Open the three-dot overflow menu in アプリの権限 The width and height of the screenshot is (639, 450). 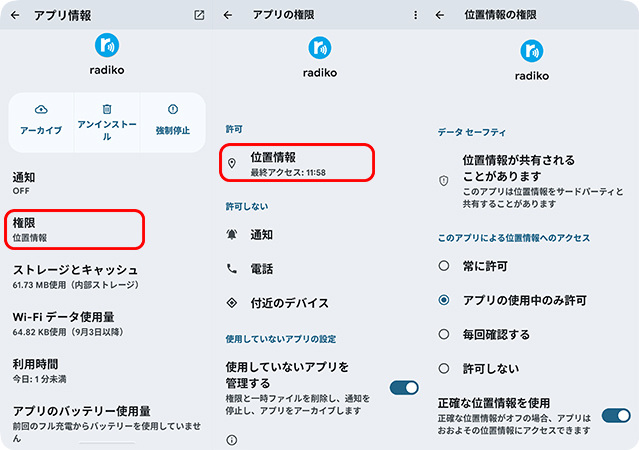coord(415,15)
